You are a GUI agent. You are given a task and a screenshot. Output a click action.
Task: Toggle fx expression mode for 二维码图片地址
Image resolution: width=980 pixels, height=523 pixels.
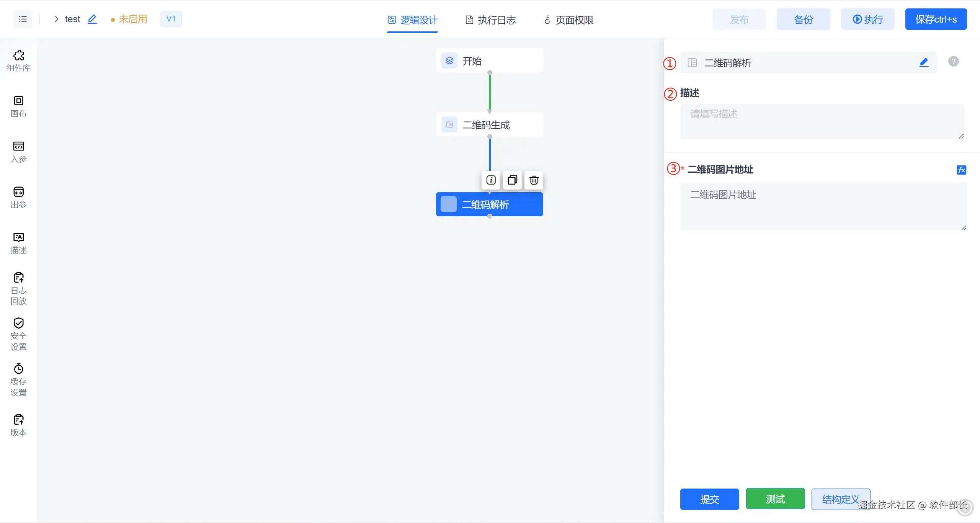click(961, 170)
